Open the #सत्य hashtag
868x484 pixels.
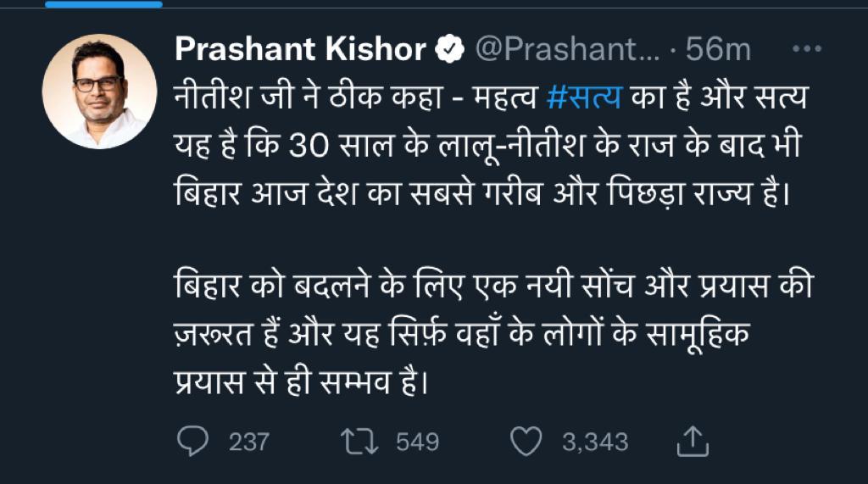coord(585,100)
